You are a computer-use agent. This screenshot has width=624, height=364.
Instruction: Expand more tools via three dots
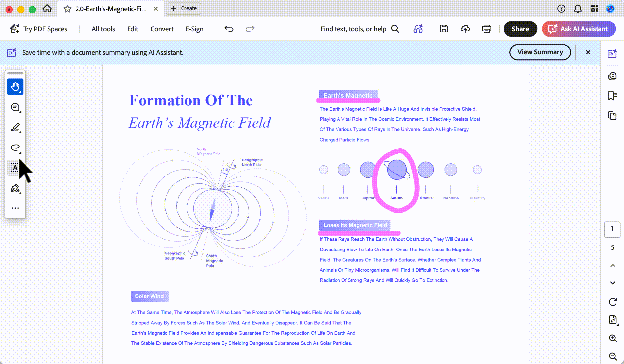click(15, 208)
